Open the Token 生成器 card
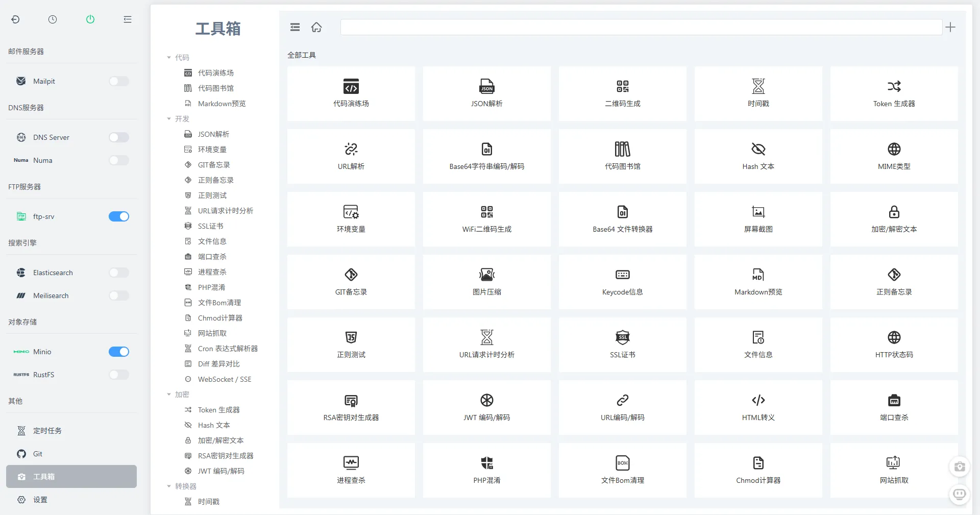 [x=894, y=93]
